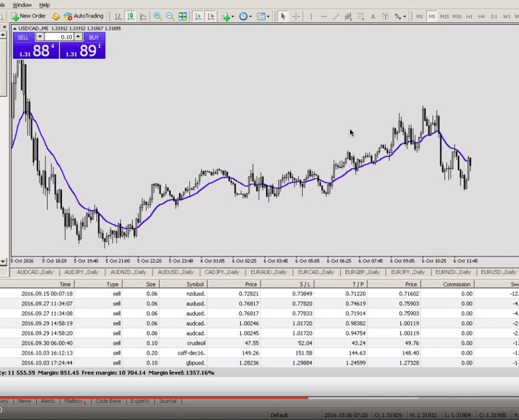This screenshot has width=519, height=420.
Task: Select the bar chart display icon
Action: pyautogui.click(x=119, y=17)
